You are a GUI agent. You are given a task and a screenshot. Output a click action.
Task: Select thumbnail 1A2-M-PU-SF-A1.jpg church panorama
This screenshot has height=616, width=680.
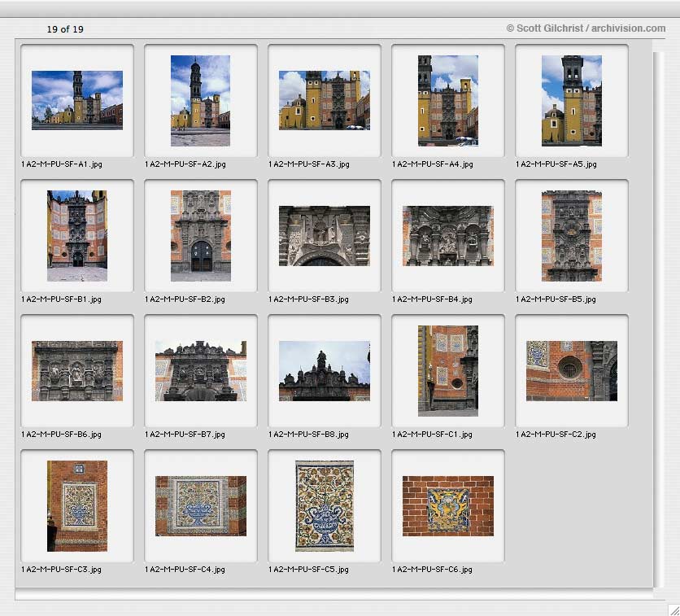pos(77,100)
